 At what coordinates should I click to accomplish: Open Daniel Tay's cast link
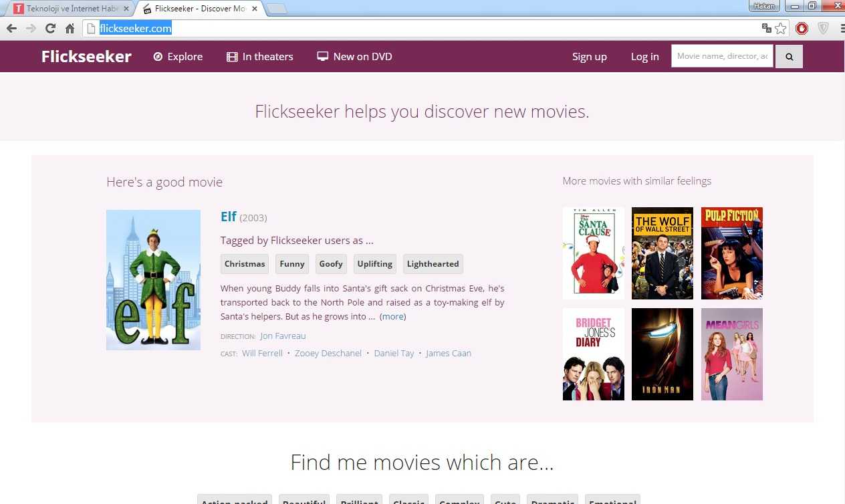tap(394, 354)
